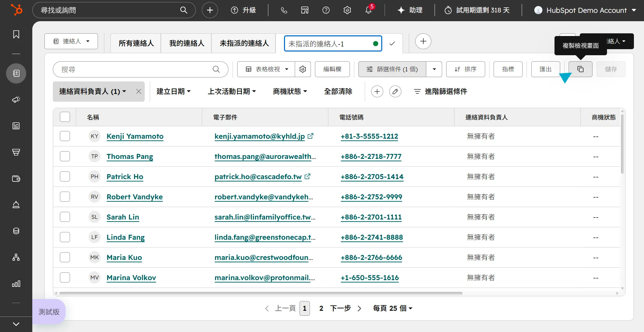Open the HubSpot Demo Account menu
The width and height of the screenshot is (644, 332).
[x=585, y=10]
